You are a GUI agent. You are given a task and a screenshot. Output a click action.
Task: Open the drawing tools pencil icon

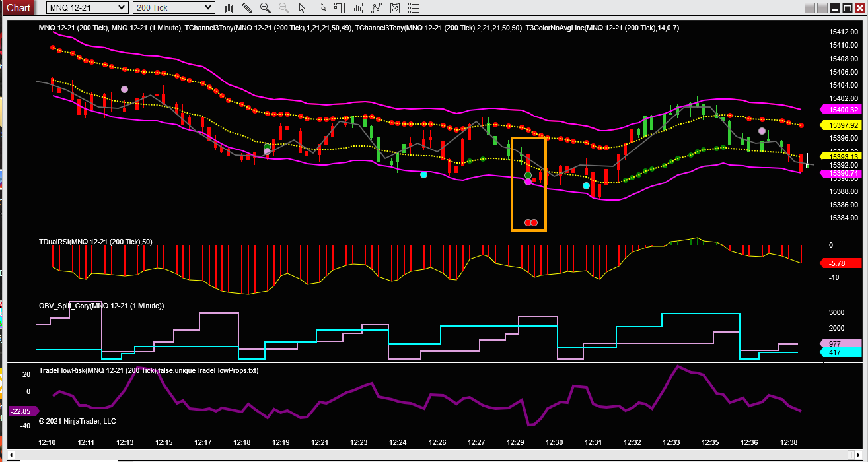pyautogui.click(x=247, y=8)
